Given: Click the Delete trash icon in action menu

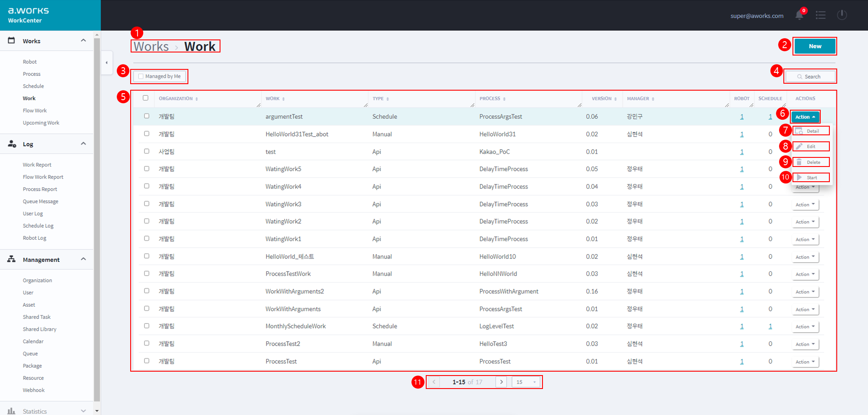Looking at the screenshot, I should click(x=799, y=162).
